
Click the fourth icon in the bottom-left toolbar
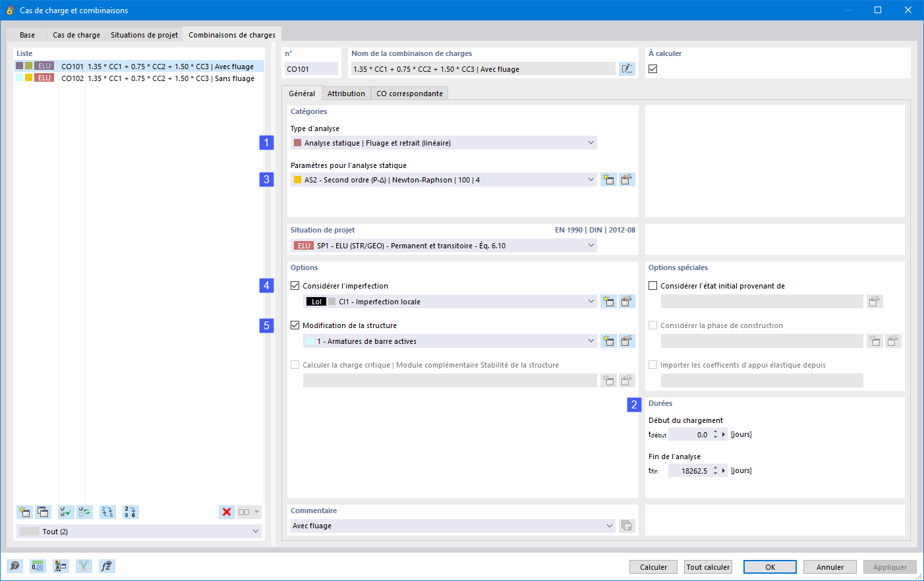[84, 566]
